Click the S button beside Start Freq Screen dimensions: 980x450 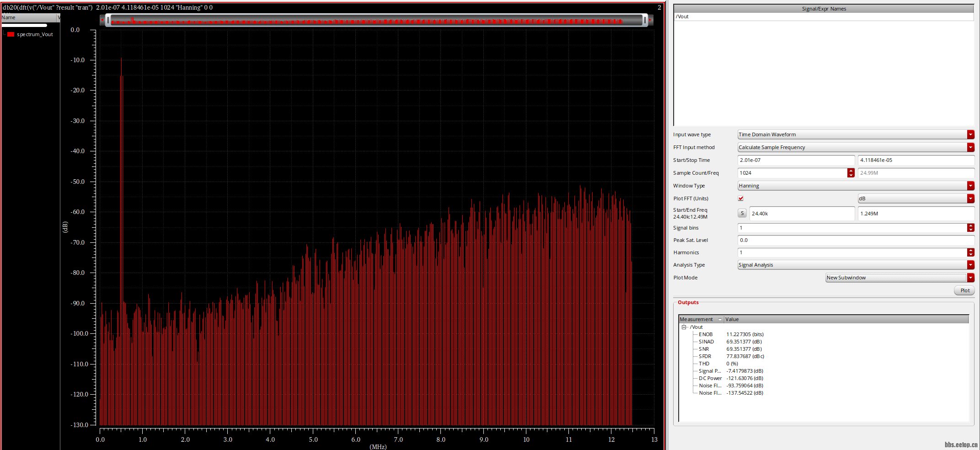coord(742,214)
